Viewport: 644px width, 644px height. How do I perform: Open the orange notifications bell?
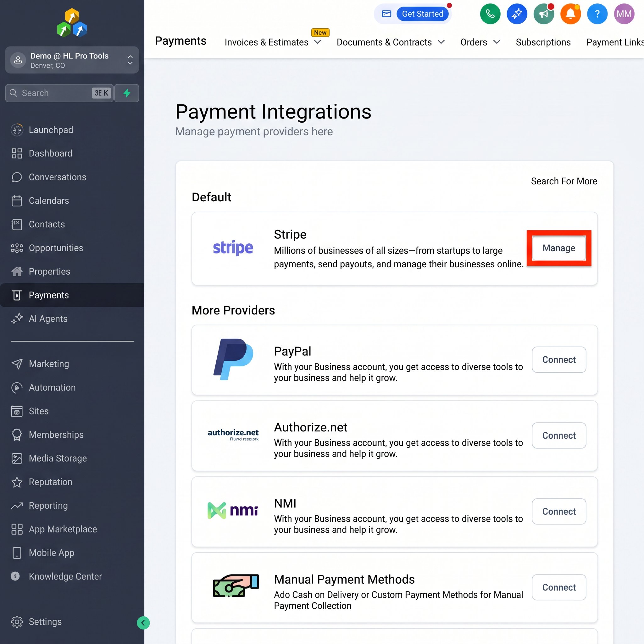[570, 14]
